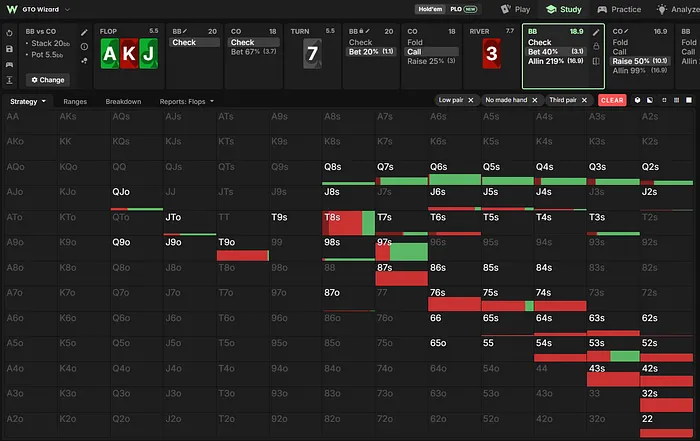This screenshot has width=700, height=441.
Task: Open the gamepad practice icon in sidebar
Action: (x=9, y=64)
